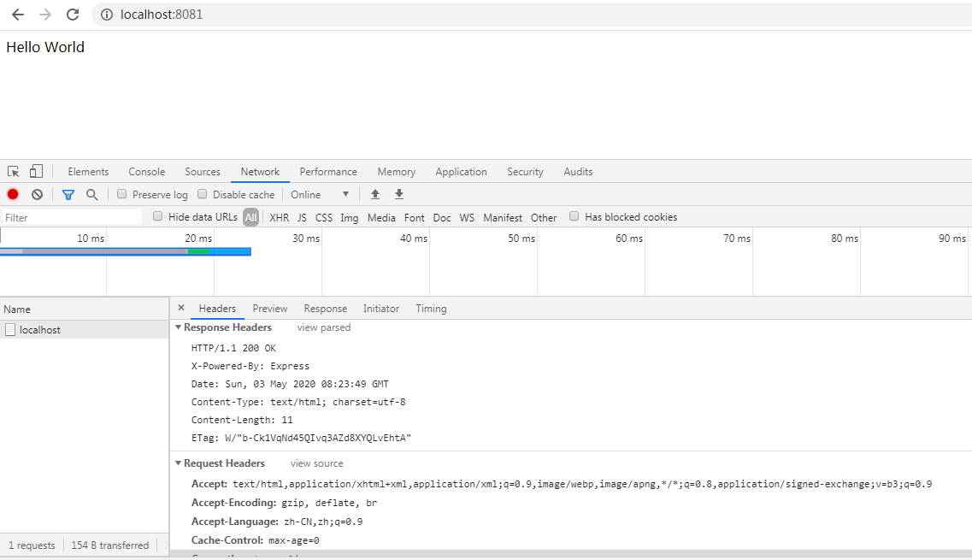972x560 pixels.
Task: Collapse the Response Headers section
Action: click(x=179, y=327)
